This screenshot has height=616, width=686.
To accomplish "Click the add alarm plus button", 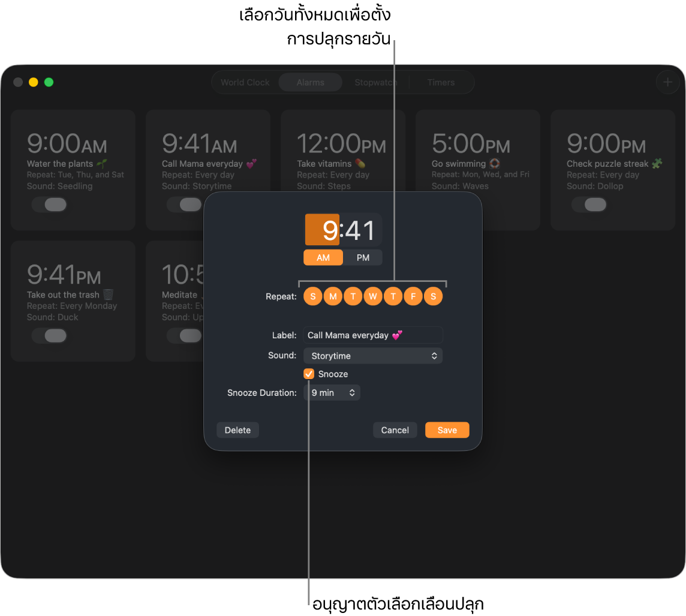I will click(667, 82).
